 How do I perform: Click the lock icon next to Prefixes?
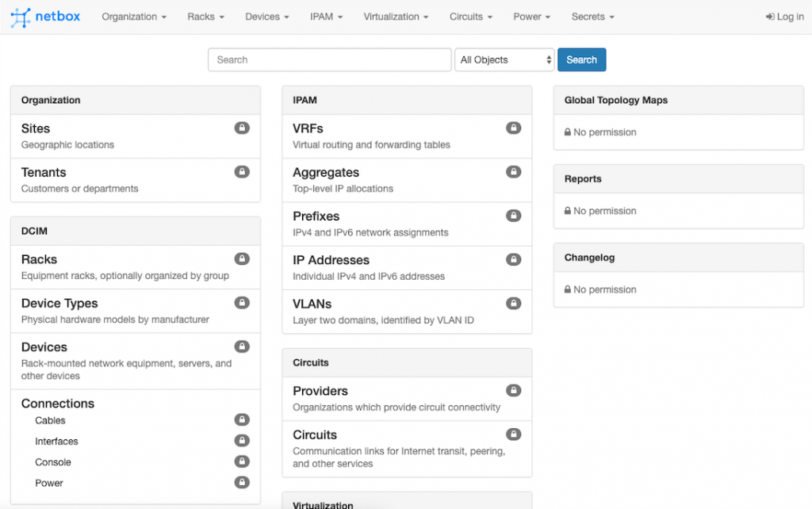point(514,216)
